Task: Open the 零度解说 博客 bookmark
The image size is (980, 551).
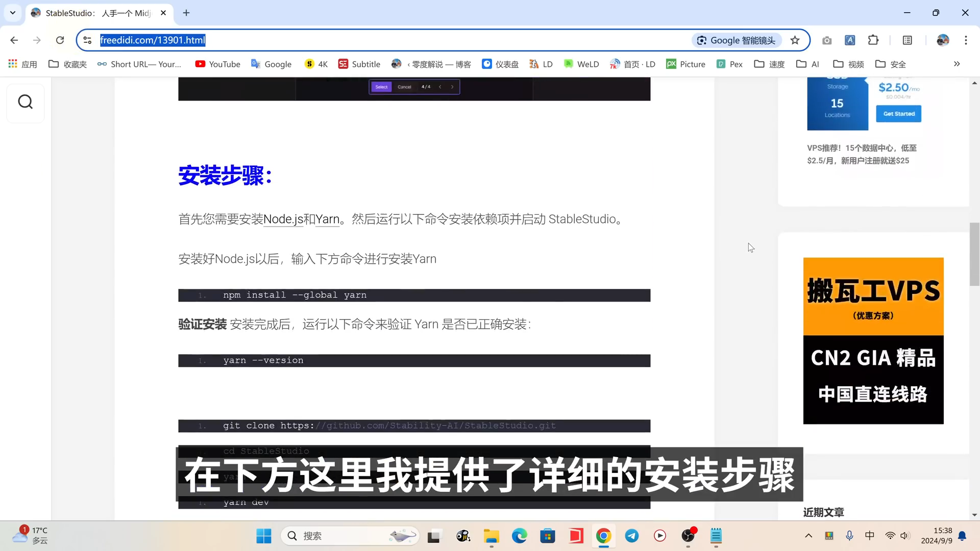Action: pyautogui.click(x=431, y=64)
